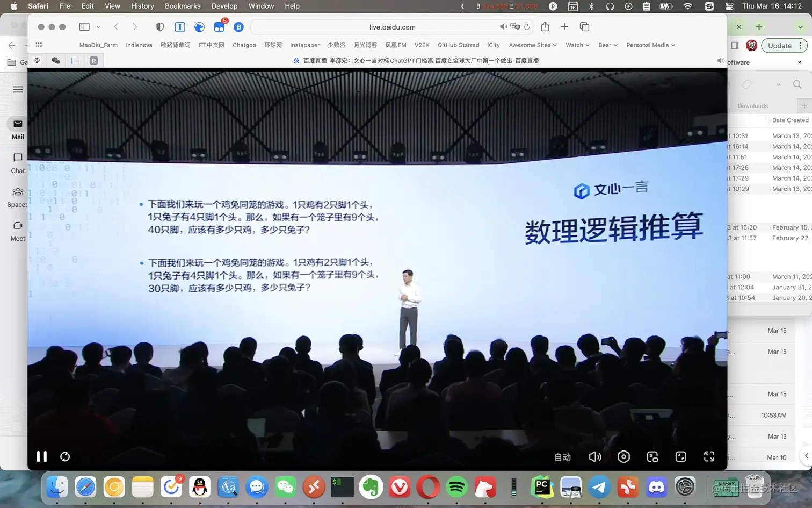Image resolution: width=812 pixels, height=508 pixels.
Task: Open Safari Share menu
Action: (x=545, y=26)
